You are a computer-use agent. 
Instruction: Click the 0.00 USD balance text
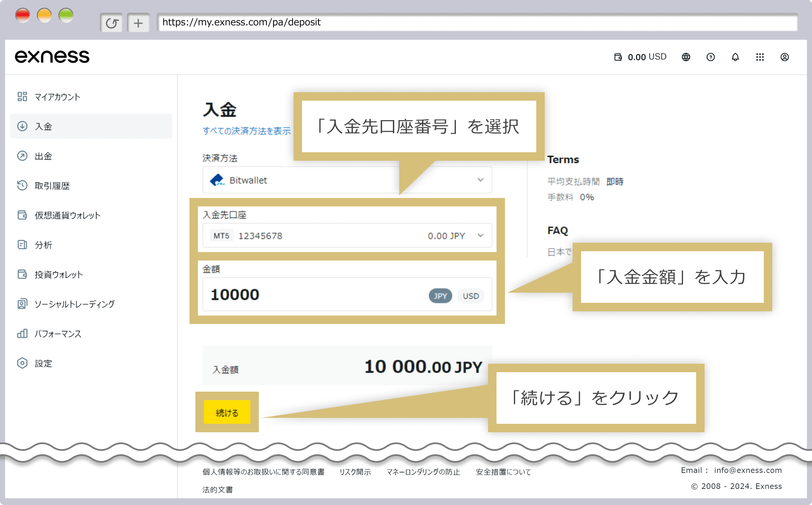(x=647, y=57)
